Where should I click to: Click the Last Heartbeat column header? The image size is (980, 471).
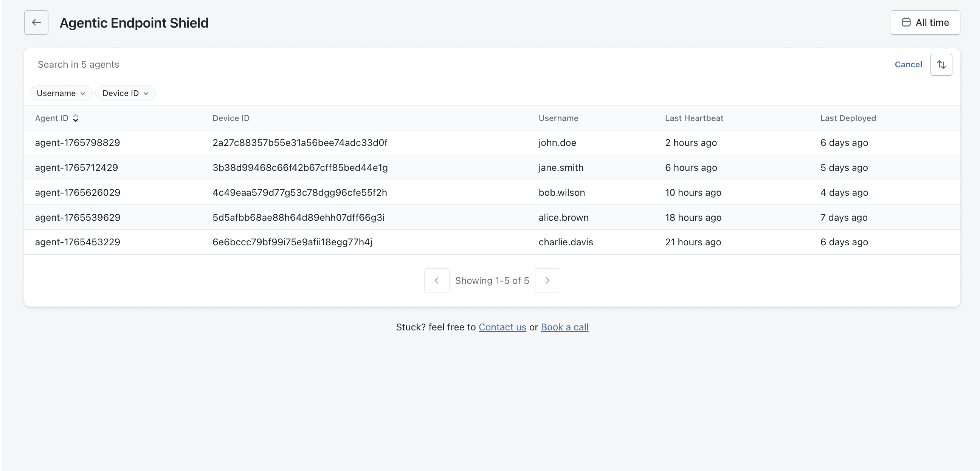coord(694,118)
